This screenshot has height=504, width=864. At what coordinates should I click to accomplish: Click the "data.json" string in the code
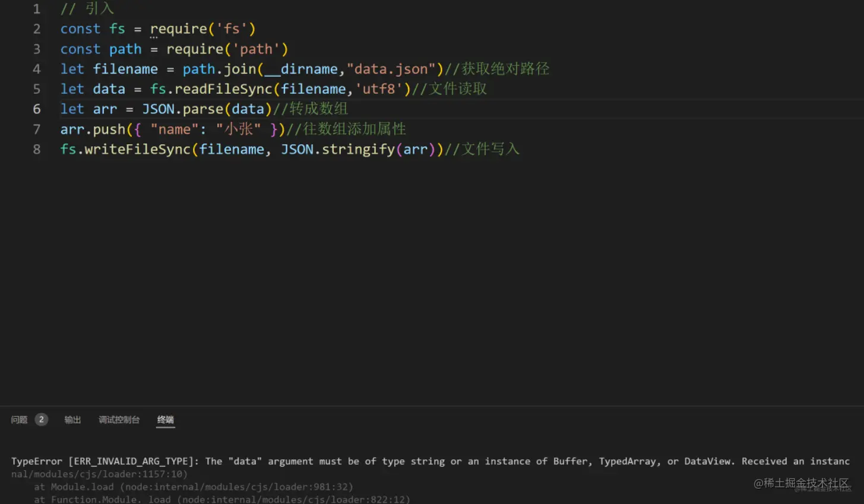[391, 69]
